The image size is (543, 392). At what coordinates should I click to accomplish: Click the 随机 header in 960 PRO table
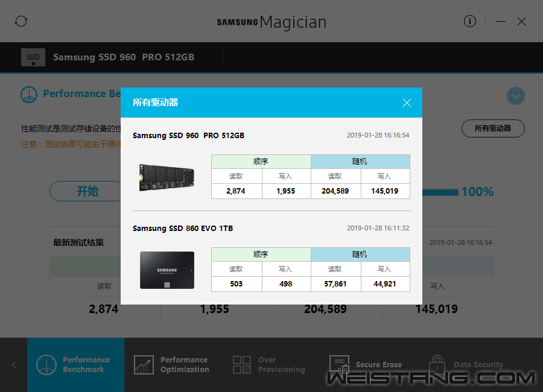click(x=360, y=162)
